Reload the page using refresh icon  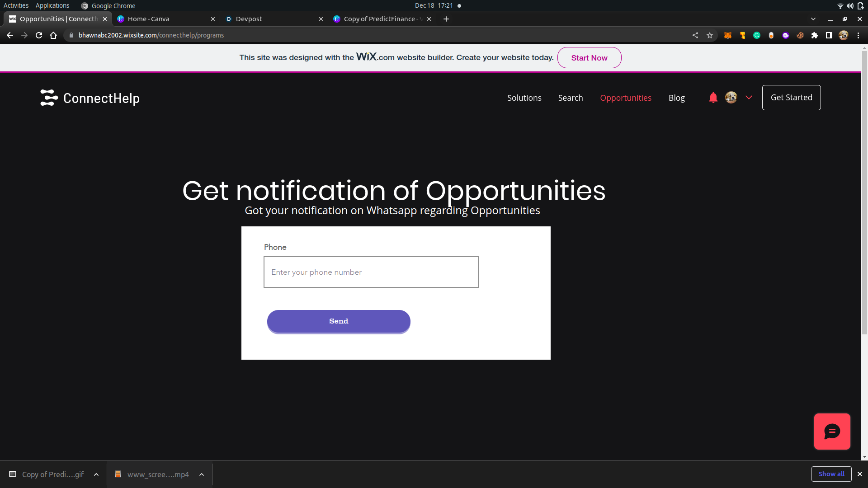click(x=39, y=35)
